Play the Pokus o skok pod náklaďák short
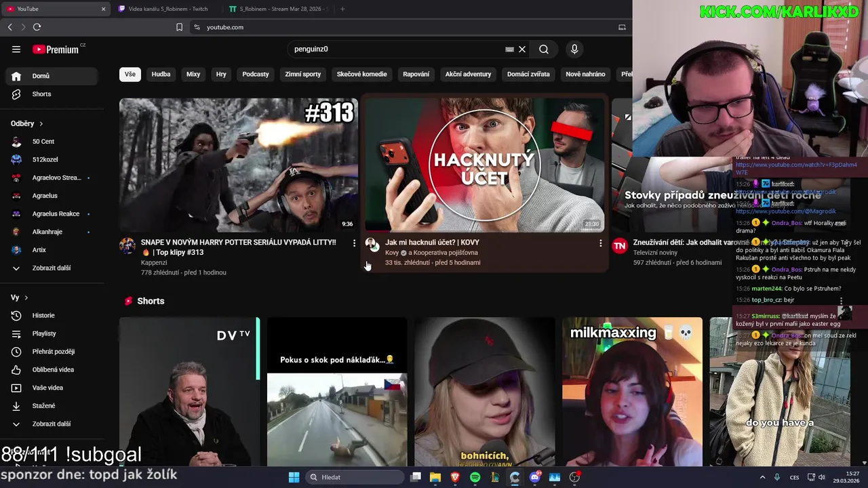Screen dimensions: 868x488 pyautogui.click(x=337, y=392)
